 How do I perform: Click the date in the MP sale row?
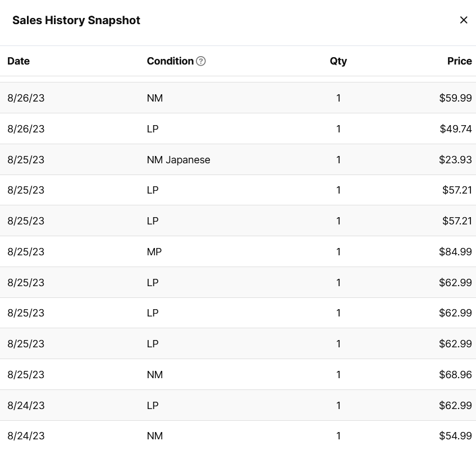(x=26, y=251)
